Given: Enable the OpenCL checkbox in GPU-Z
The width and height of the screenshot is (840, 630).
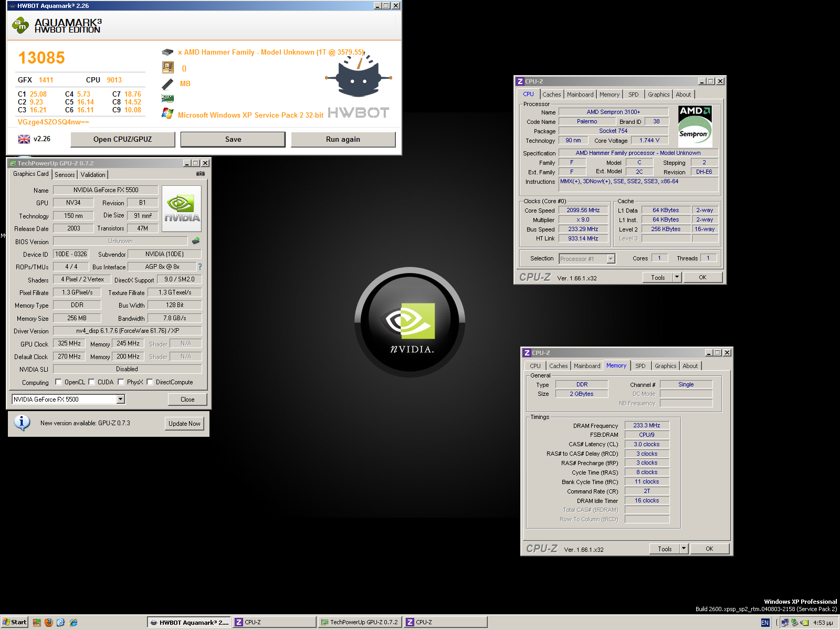Looking at the screenshot, I should pos(58,382).
